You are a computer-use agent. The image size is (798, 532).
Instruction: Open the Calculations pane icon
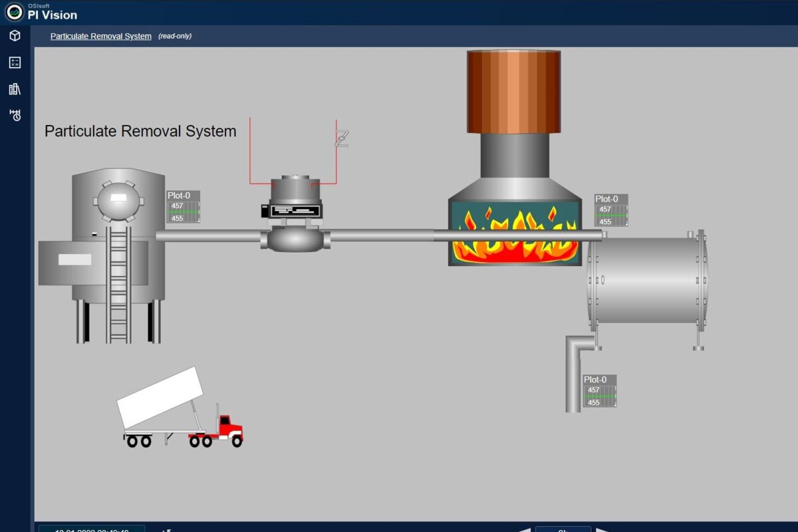15,63
